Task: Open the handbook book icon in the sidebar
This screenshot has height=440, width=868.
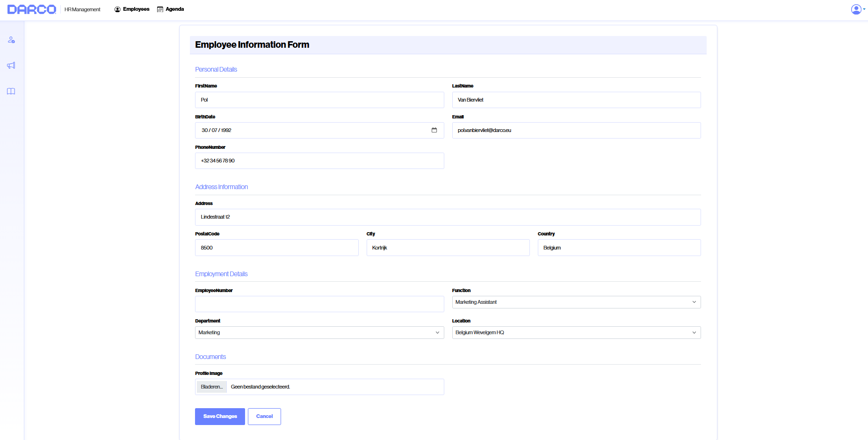Action: pos(11,91)
